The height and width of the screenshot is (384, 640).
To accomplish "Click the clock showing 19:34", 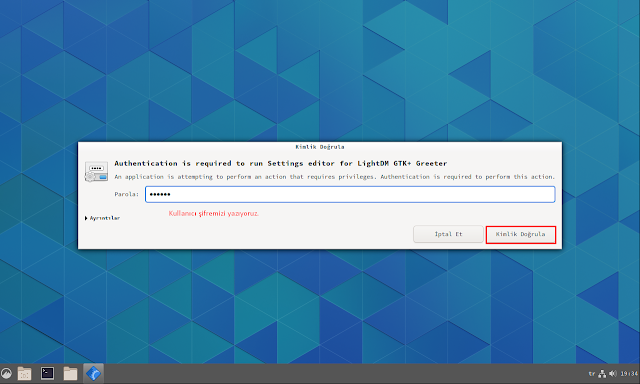I will pyautogui.click(x=629, y=374).
